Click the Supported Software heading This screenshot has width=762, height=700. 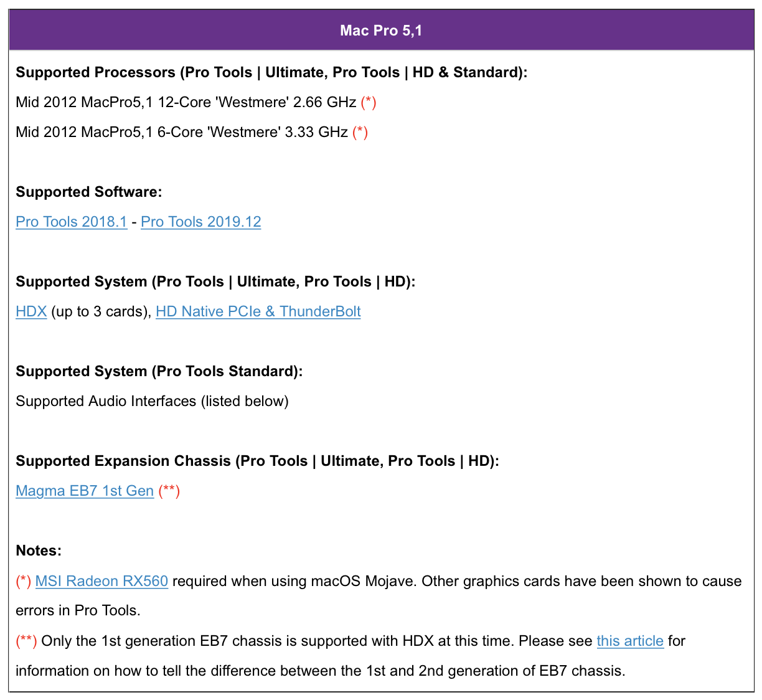coord(89,192)
